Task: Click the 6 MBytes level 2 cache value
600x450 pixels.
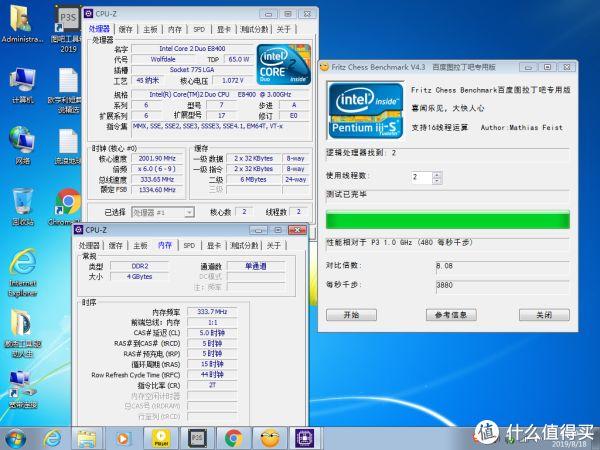Action: click(x=253, y=179)
